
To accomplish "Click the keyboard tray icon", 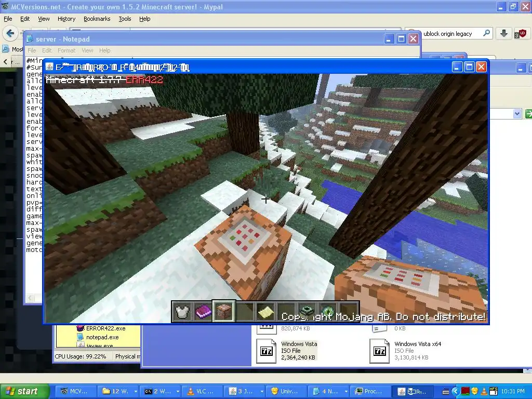I will tap(446, 392).
